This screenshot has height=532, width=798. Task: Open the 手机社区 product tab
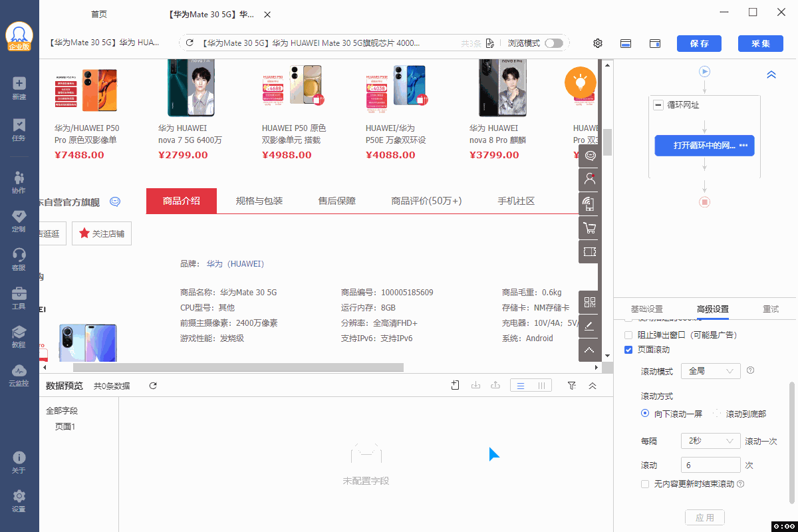(x=516, y=201)
